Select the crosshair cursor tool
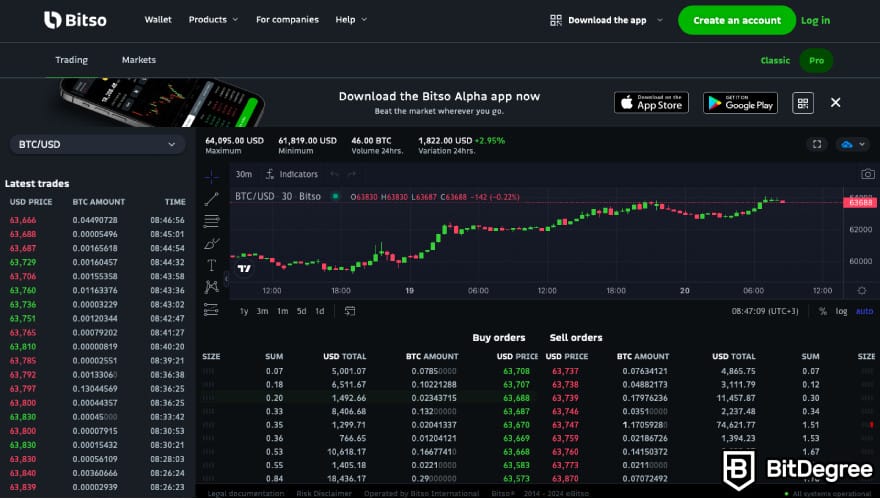This screenshot has width=880, height=499. coord(212,177)
